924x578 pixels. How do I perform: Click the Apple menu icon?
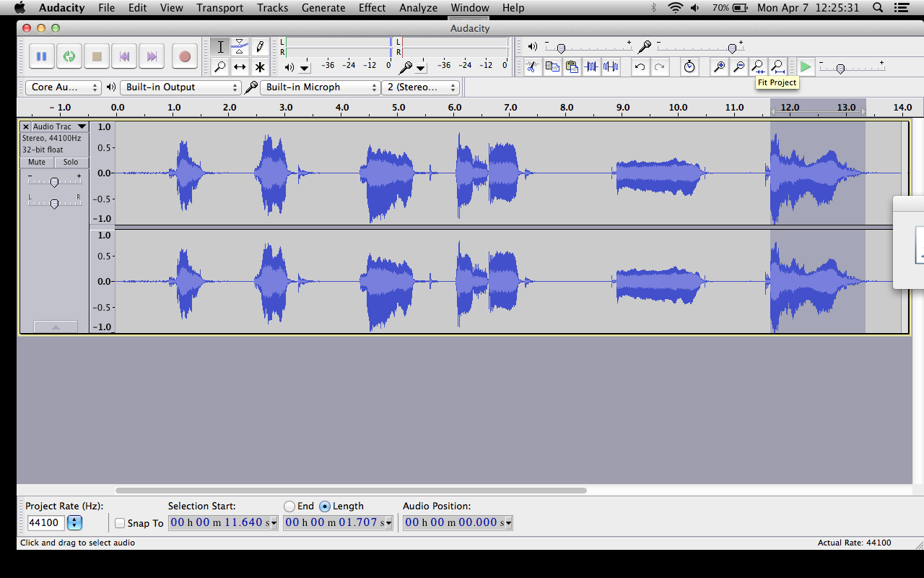tap(19, 8)
